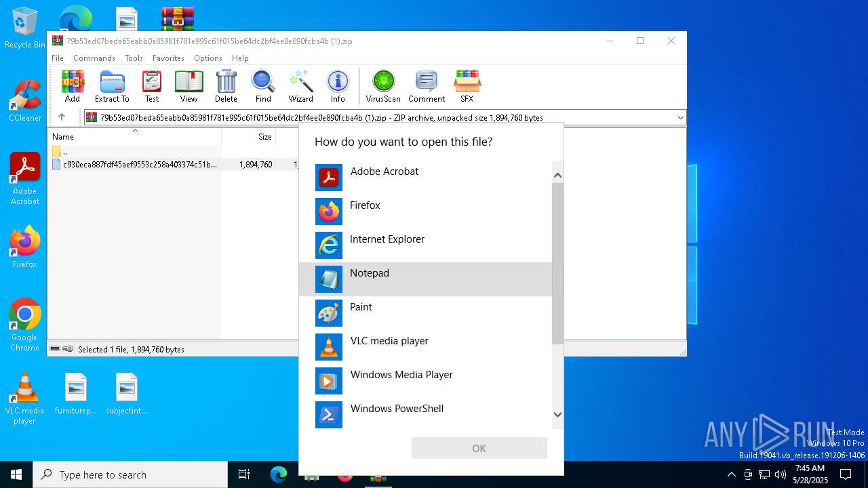Select Notepad in the open-with list
The height and width of the screenshot is (488, 868).
point(426,279)
